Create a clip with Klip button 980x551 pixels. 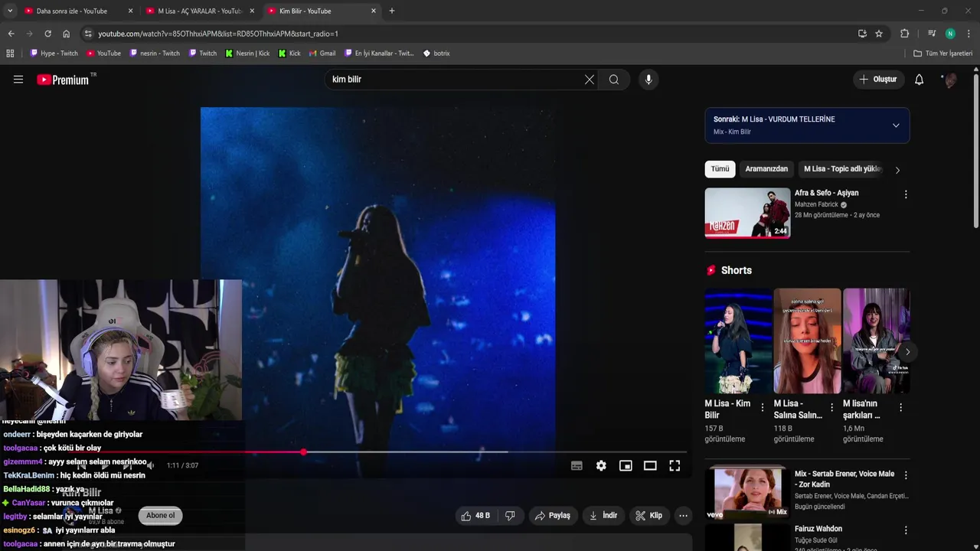point(648,516)
